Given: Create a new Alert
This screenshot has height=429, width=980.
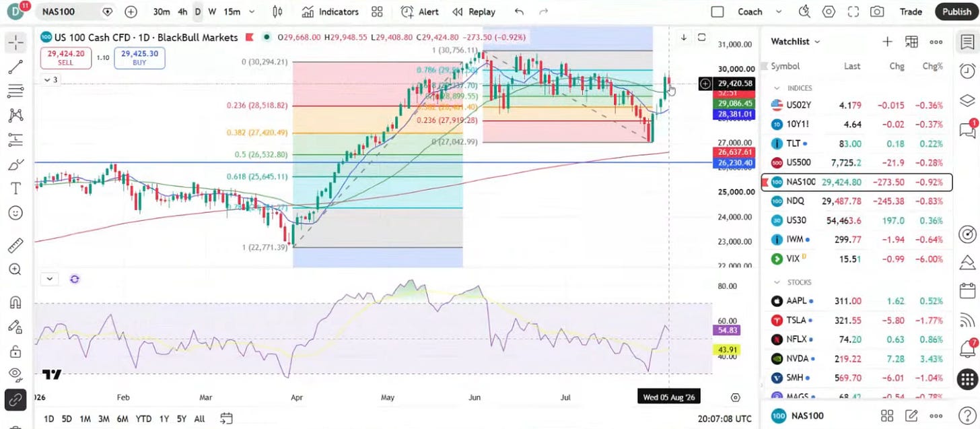Looking at the screenshot, I should [420, 11].
